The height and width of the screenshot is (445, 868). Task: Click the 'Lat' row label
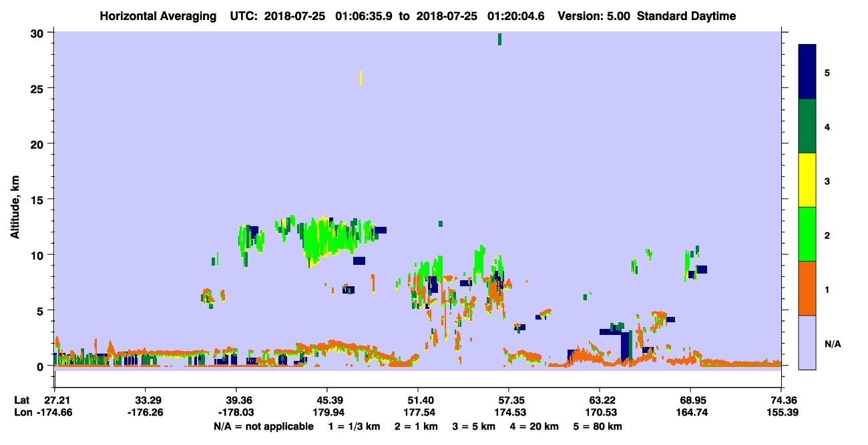[22, 400]
